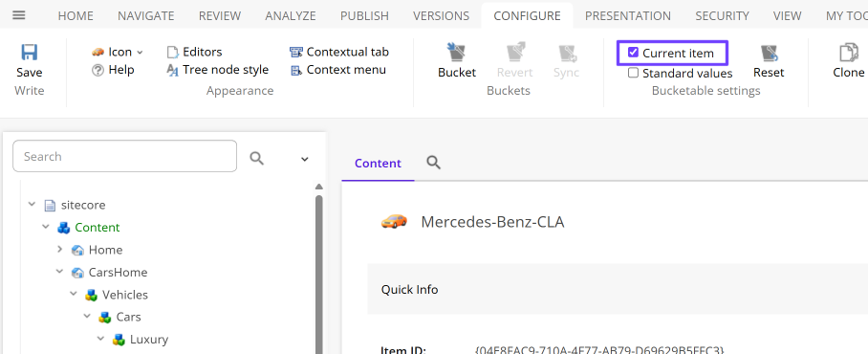Expand the Home tree node
868x354 pixels.
pyautogui.click(x=60, y=250)
